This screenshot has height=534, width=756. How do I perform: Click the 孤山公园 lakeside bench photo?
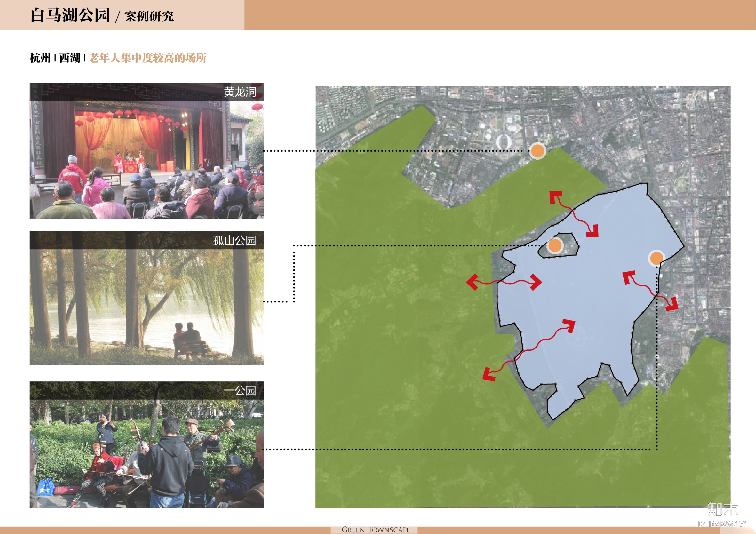pos(146,298)
